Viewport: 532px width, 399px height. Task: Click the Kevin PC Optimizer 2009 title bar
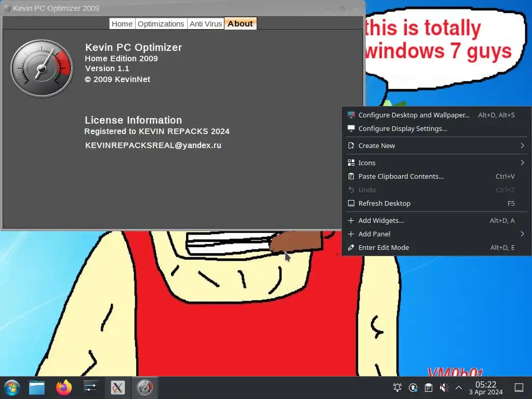(183, 8)
